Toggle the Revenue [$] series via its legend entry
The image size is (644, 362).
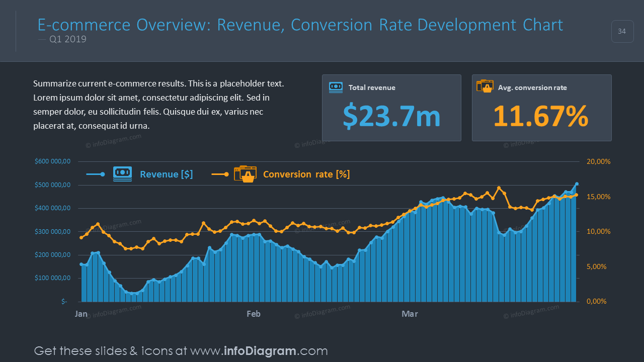(x=167, y=174)
